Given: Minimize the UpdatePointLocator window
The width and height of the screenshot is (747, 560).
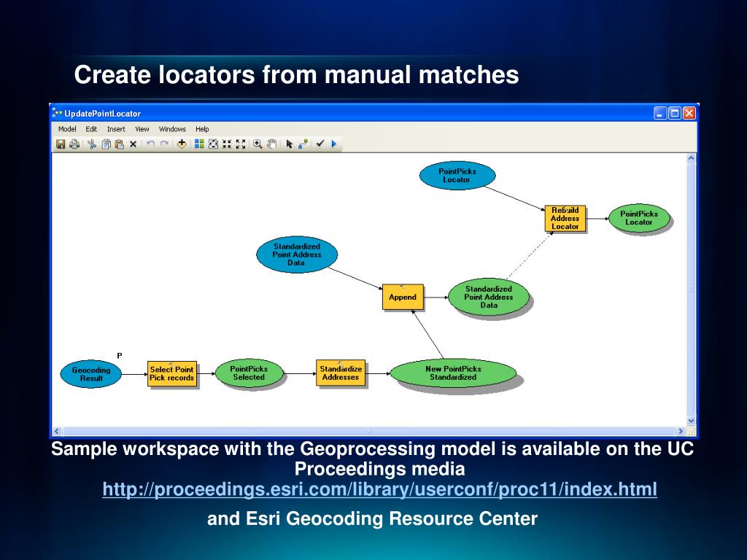Looking at the screenshot, I should (659, 113).
